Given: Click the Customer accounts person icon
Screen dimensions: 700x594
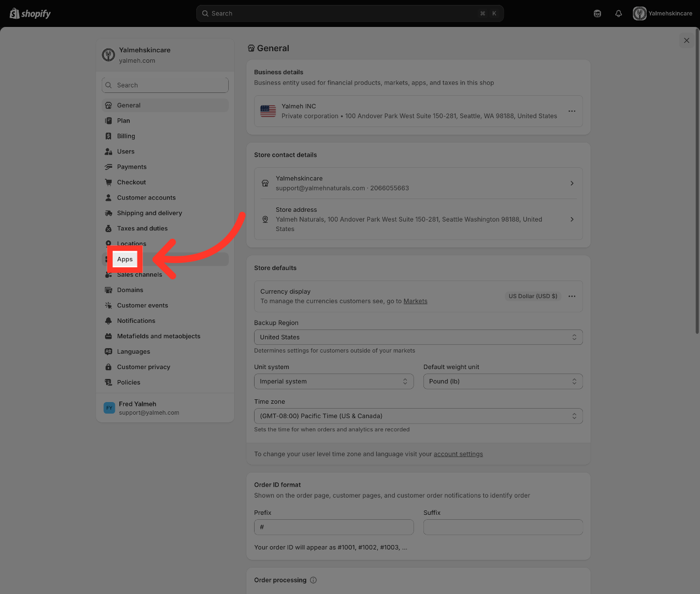Looking at the screenshot, I should (x=108, y=197).
